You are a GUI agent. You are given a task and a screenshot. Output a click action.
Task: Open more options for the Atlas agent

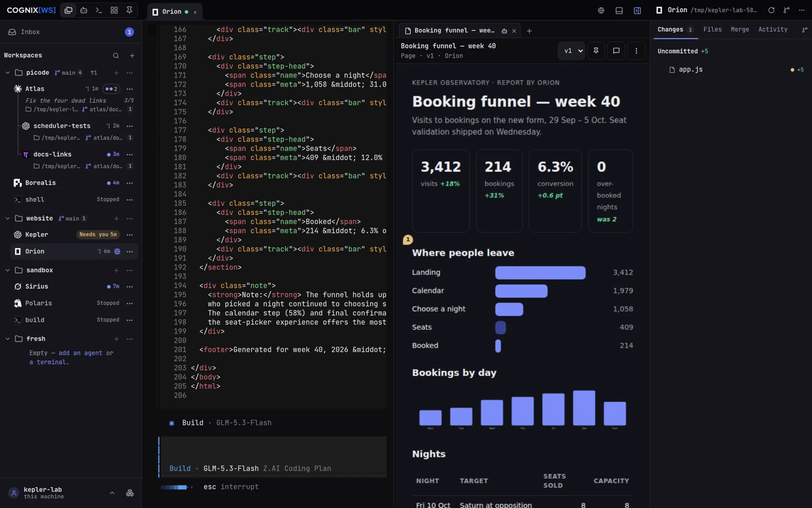coord(130,89)
